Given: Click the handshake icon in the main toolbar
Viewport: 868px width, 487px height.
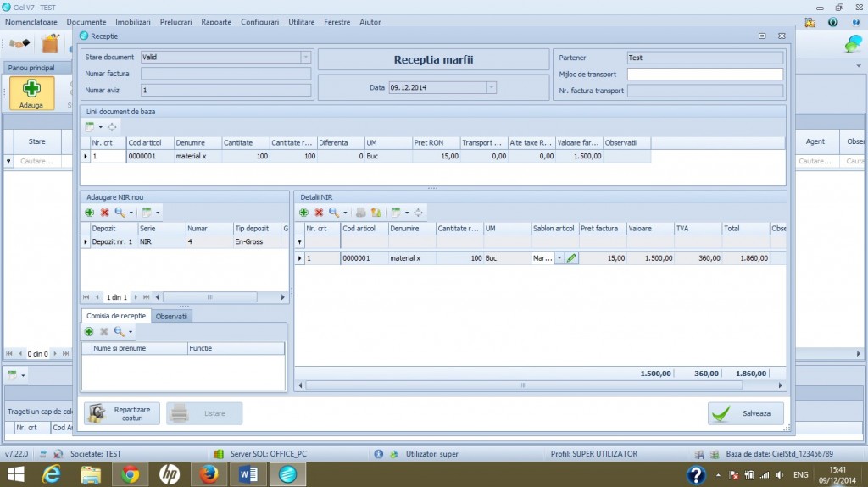Looking at the screenshot, I should point(19,43).
